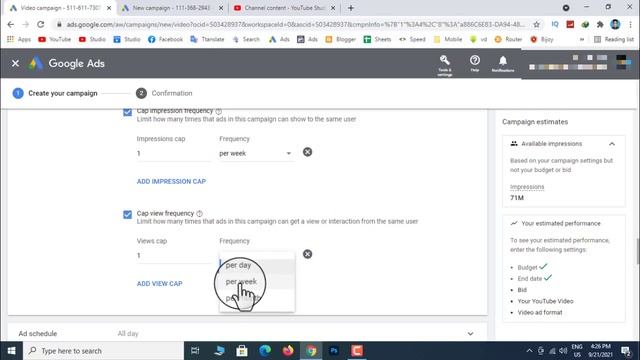This screenshot has width=640, height=360.
Task: Reload the Google Ads page
Action: pos(40,24)
